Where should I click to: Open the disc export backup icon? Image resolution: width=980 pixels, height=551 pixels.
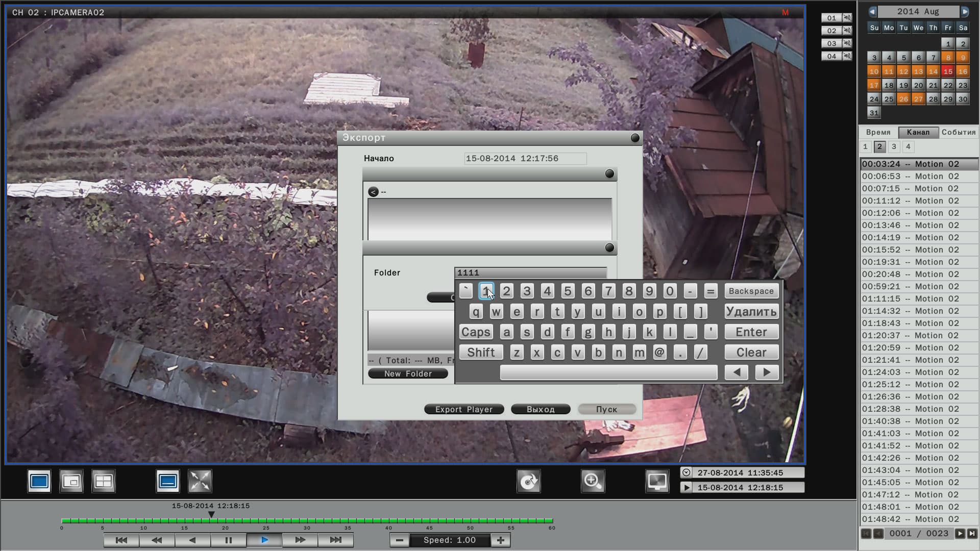528,481
